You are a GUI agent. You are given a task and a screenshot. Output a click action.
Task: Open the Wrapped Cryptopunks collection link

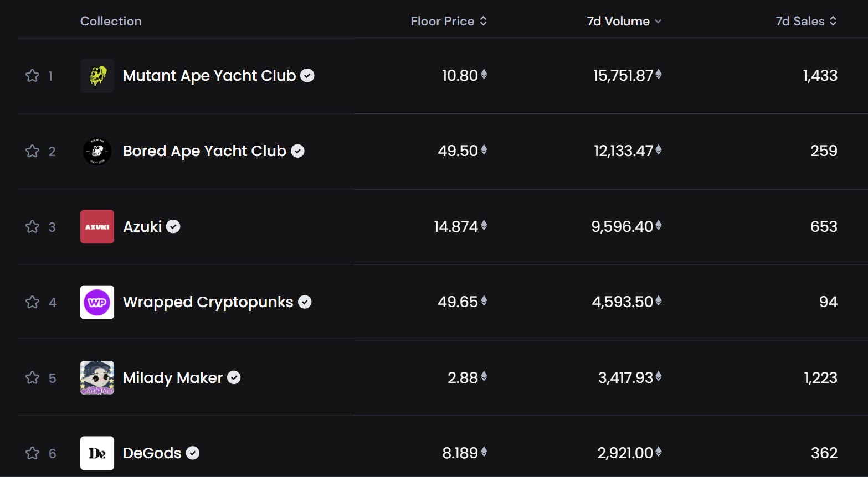[208, 302]
